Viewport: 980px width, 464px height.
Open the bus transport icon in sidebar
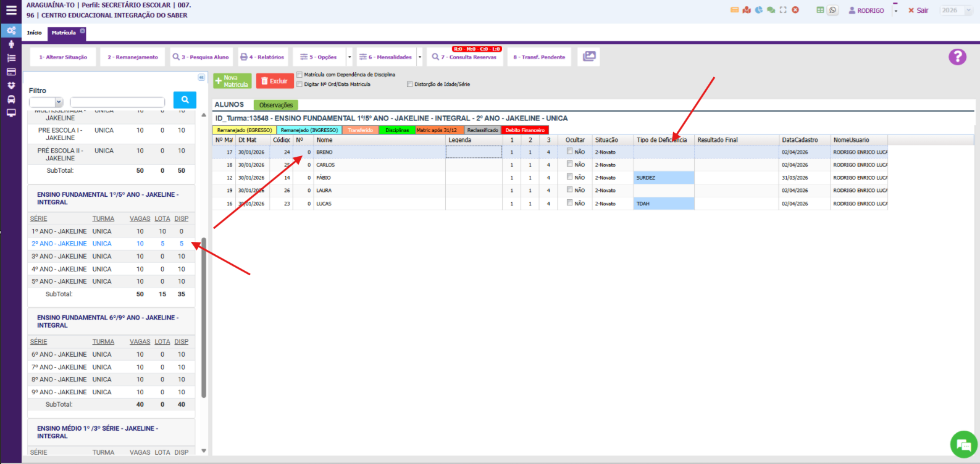coord(11,99)
